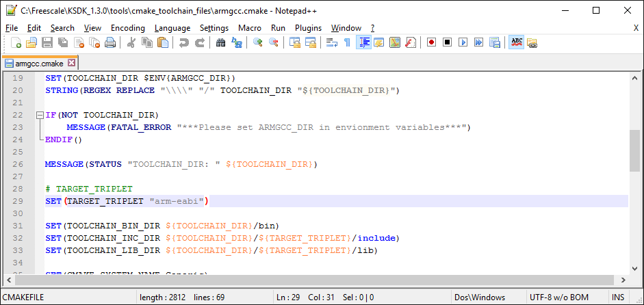
Task: Open the File menu
Action: pos(12,28)
